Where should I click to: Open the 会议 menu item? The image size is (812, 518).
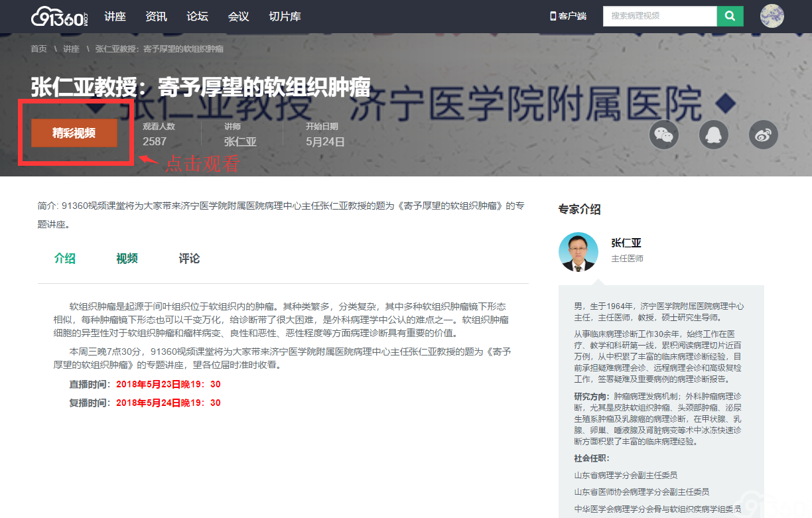[x=238, y=17]
